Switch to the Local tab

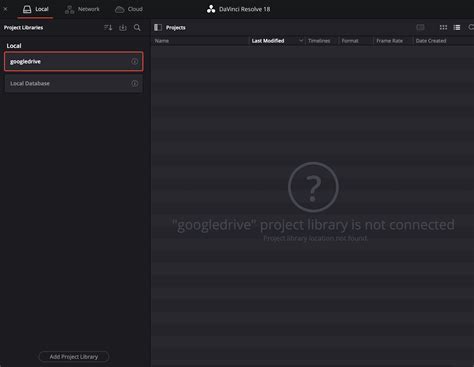(35, 9)
